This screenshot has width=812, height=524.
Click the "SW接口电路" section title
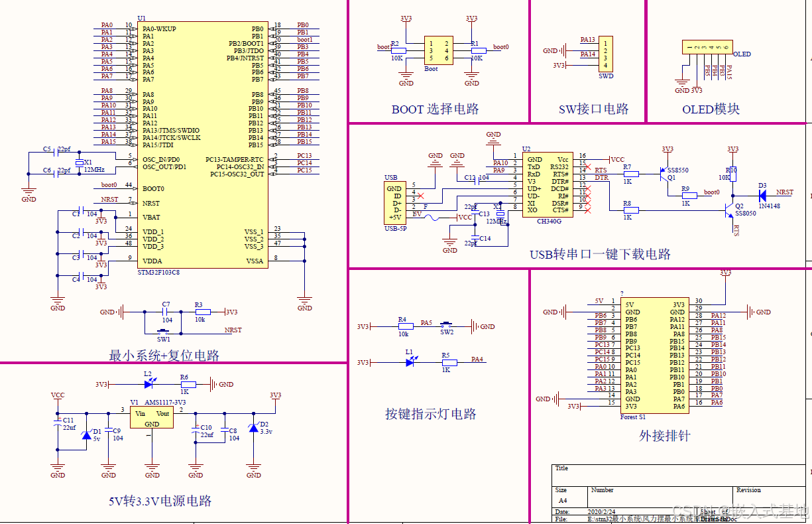pos(594,109)
